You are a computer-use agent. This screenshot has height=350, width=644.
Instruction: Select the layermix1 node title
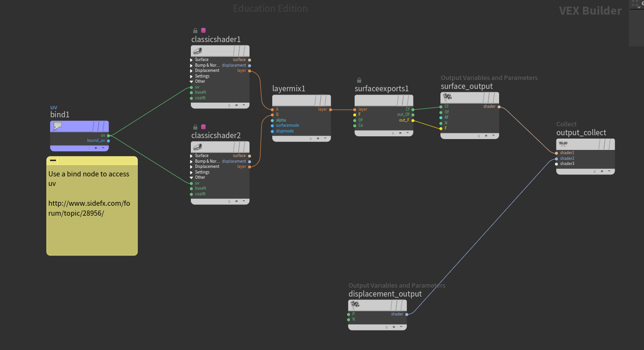click(289, 88)
